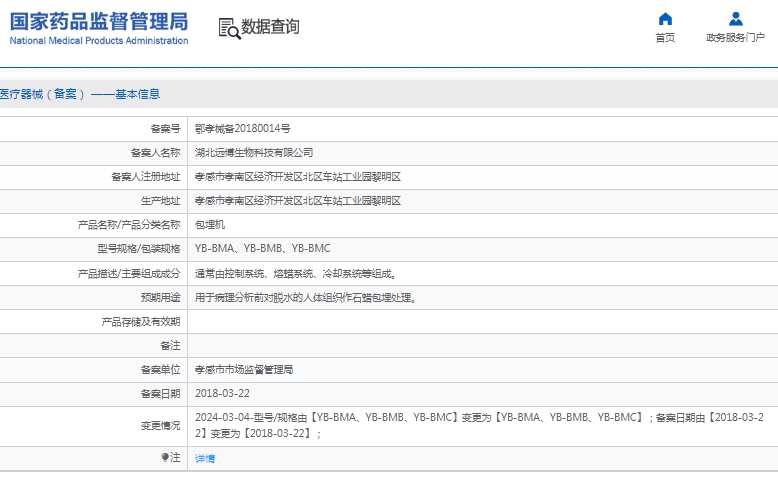Click the product name 包埋机

[x=209, y=224]
